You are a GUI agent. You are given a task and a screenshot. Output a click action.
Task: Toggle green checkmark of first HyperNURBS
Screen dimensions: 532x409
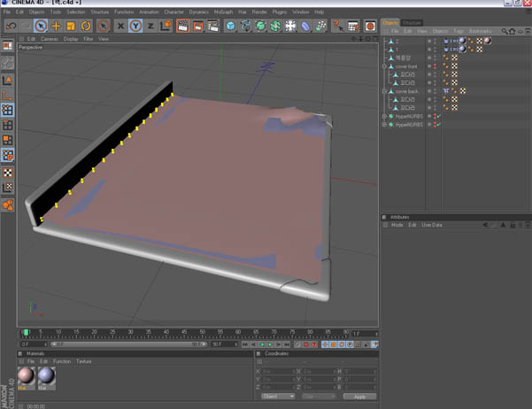click(x=438, y=116)
